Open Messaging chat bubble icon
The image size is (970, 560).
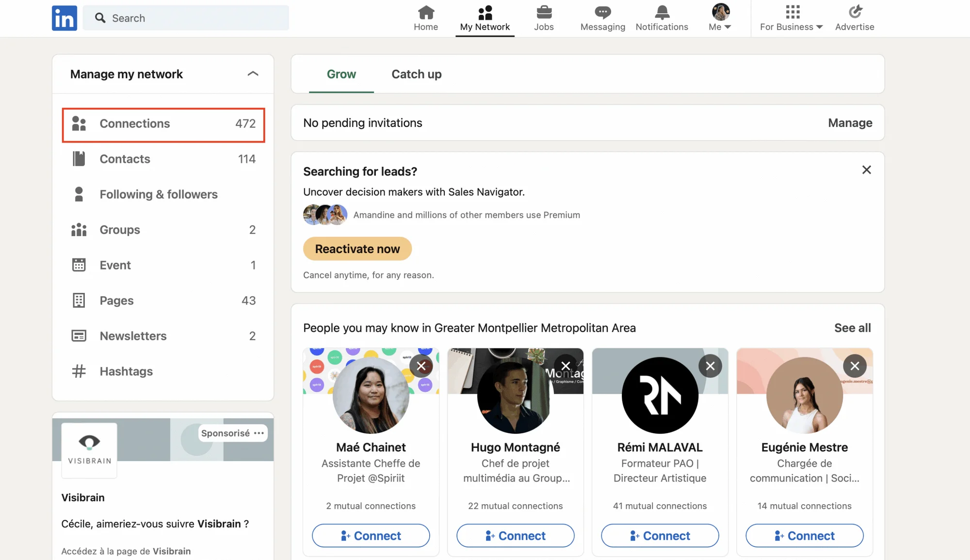click(602, 12)
